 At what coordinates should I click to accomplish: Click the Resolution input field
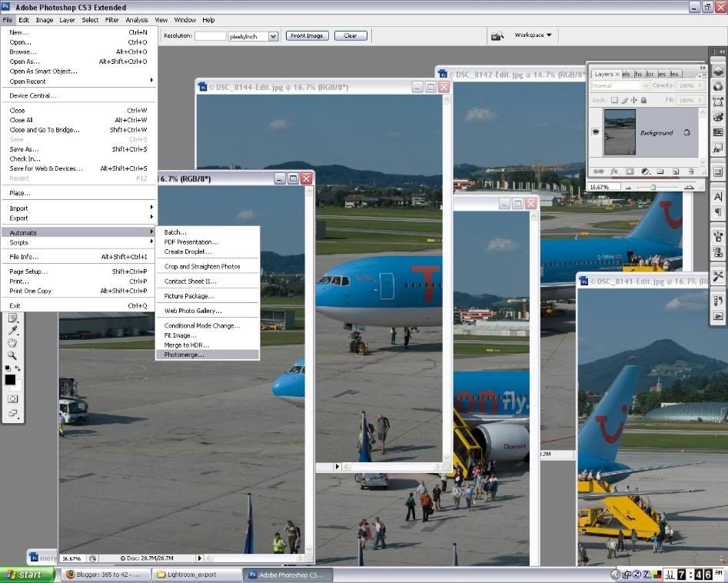211,36
